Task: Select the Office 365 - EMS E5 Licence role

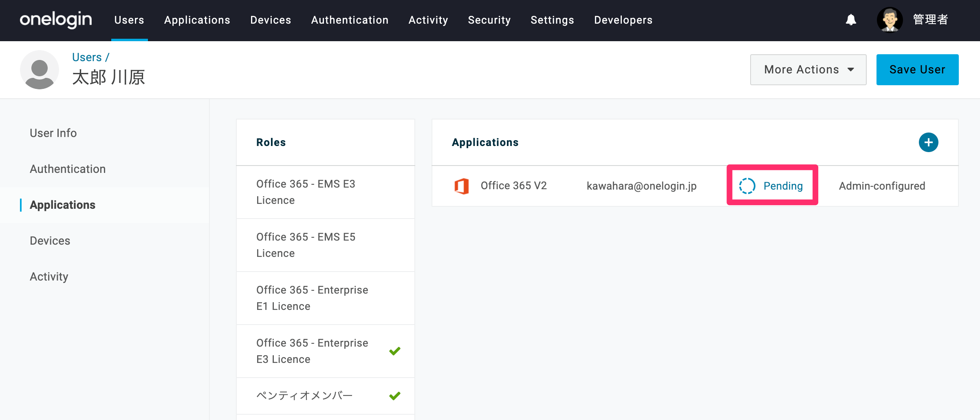Action: pos(325,245)
